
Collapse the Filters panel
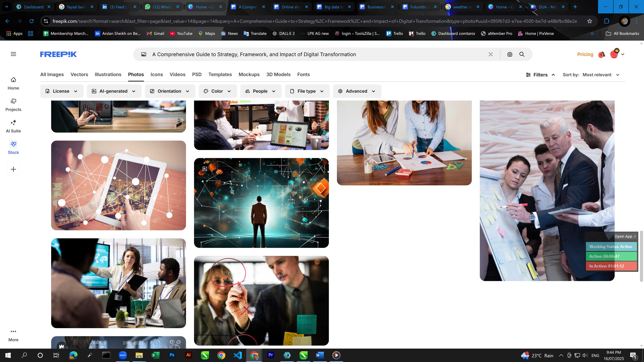pyautogui.click(x=540, y=75)
